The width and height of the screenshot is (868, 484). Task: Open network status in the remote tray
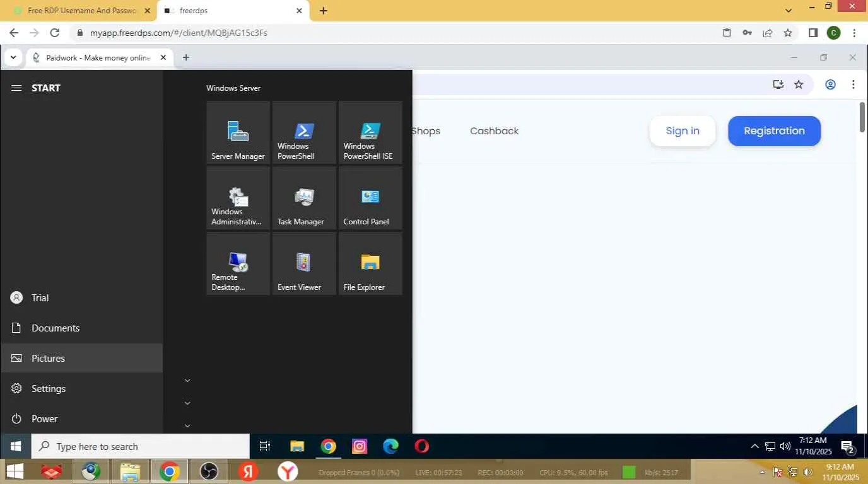pyautogui.click(x=770, y=446)
